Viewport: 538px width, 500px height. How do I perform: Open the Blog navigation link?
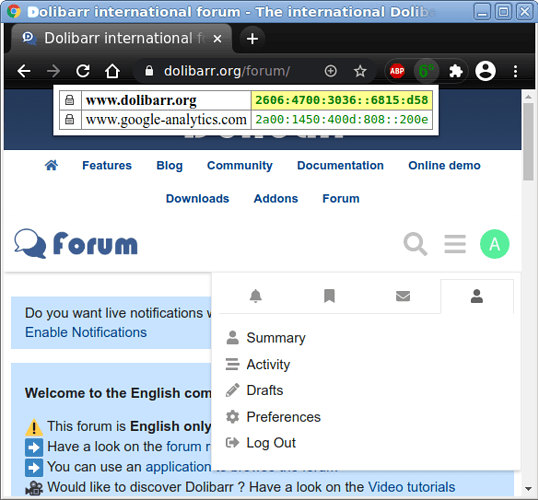point(169,165)
